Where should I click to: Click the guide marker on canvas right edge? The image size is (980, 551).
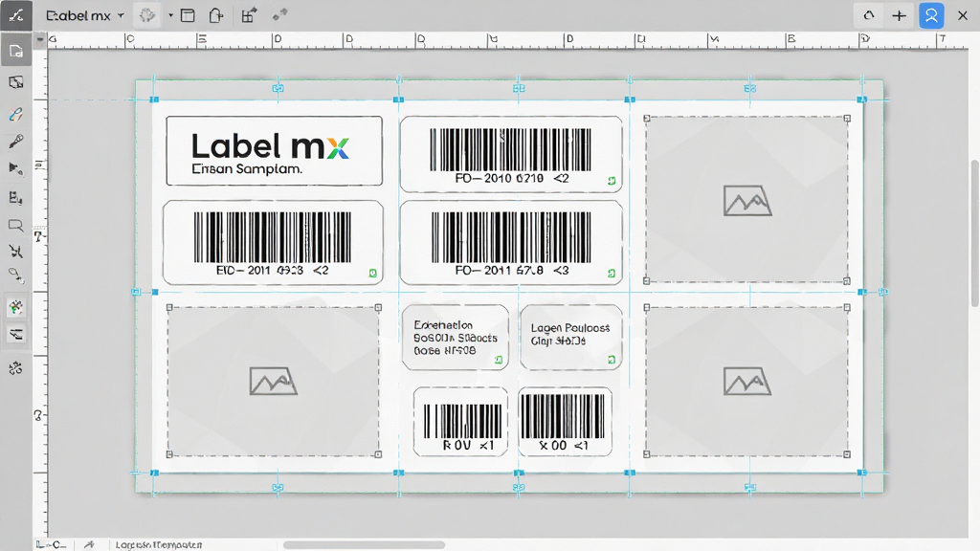[883, 292]
